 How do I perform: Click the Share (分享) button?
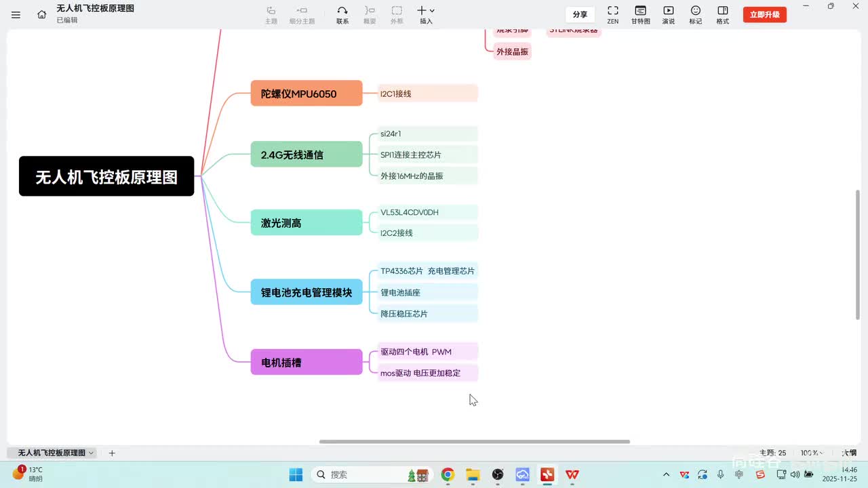pyautogui.click(x=580, y=14)
